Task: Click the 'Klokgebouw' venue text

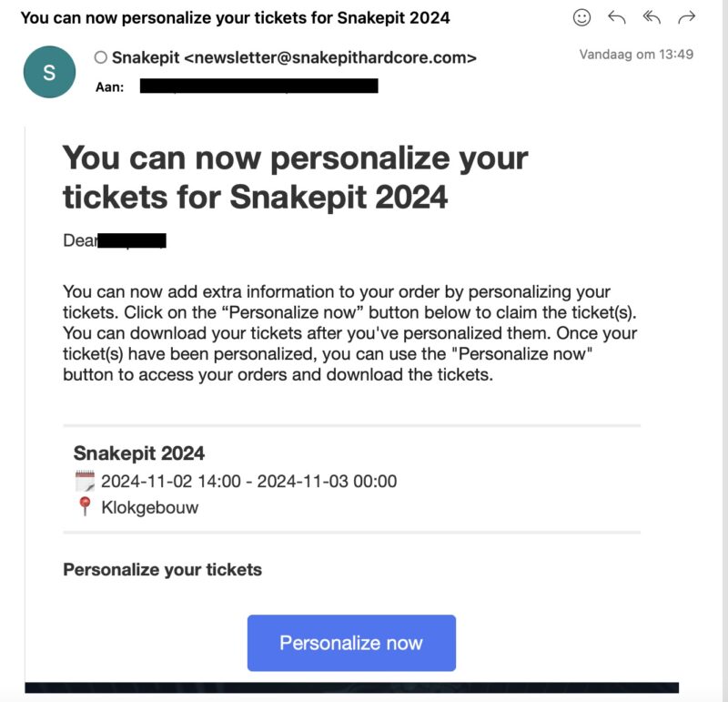Action: pyautogui.click(x=150, y=507)
